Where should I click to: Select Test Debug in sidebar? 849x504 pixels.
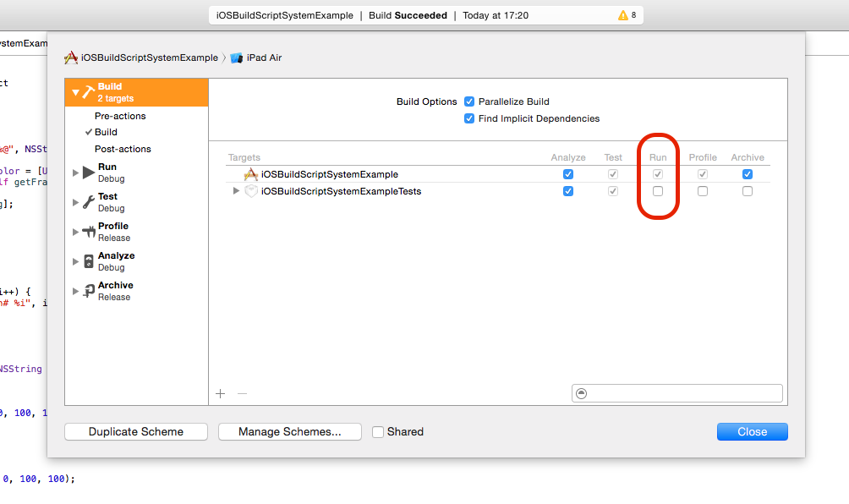click(x=136, y=202)
